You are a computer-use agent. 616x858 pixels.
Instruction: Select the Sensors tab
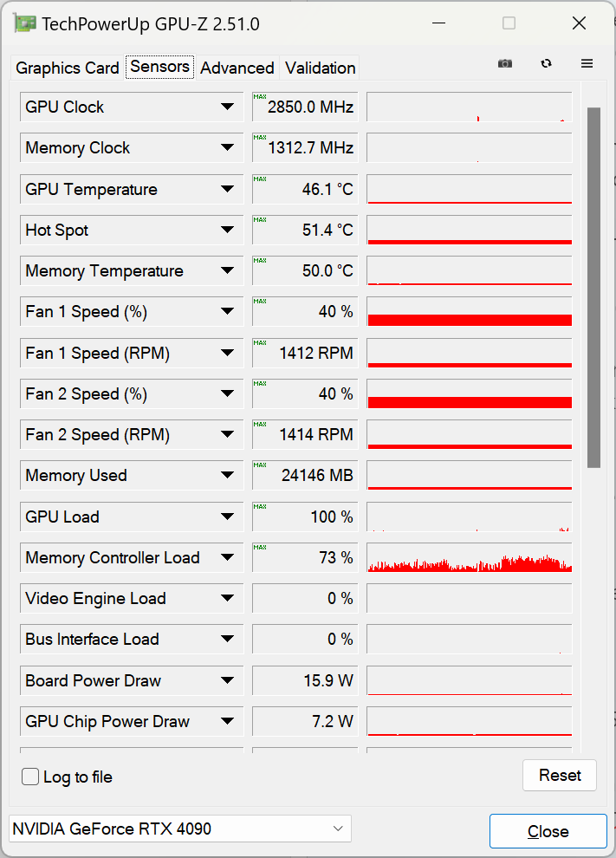[159, 67]
